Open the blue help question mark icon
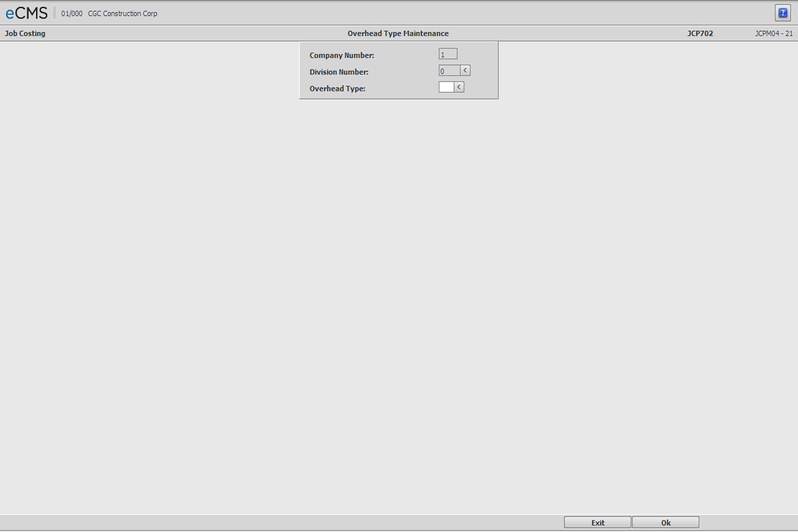 783,13
